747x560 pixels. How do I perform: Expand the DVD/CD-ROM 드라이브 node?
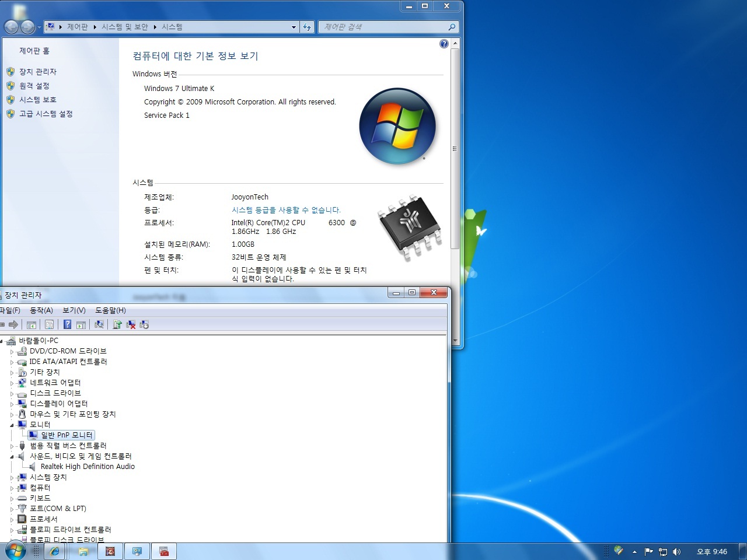[12, 352]
